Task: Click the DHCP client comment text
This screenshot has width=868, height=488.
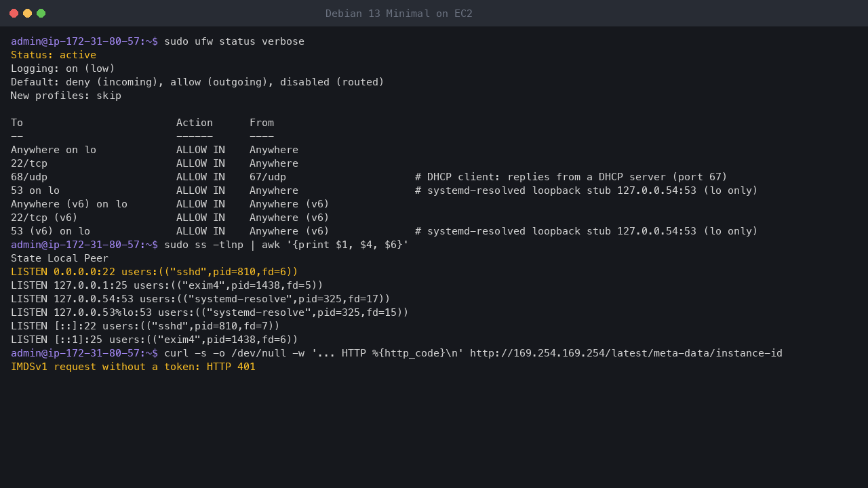Action: [x=571, y=177]
